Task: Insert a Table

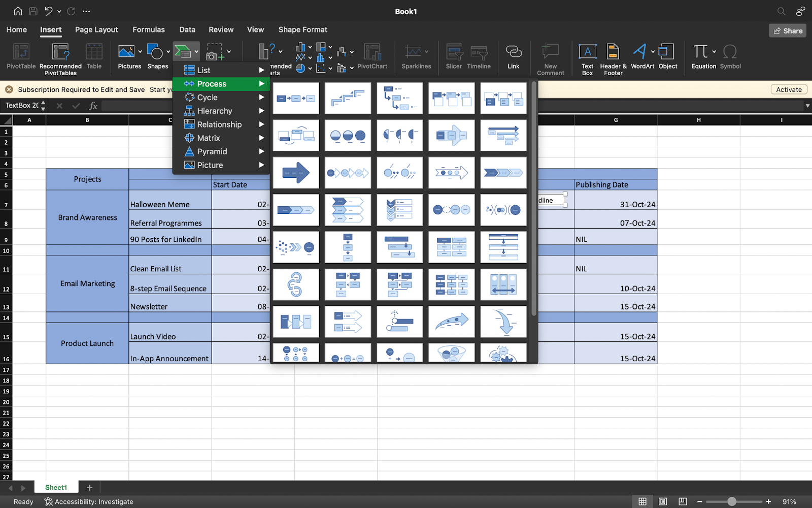Action: point(94,56)
